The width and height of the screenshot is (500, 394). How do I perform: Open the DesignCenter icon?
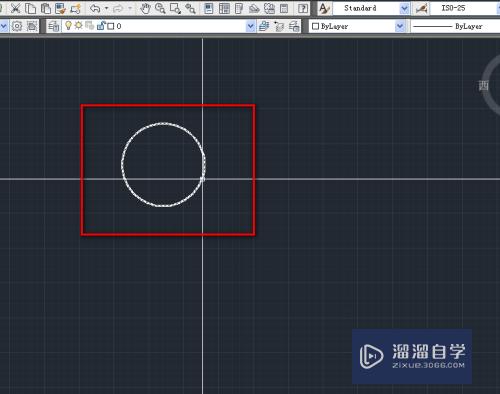coord(224,8)
